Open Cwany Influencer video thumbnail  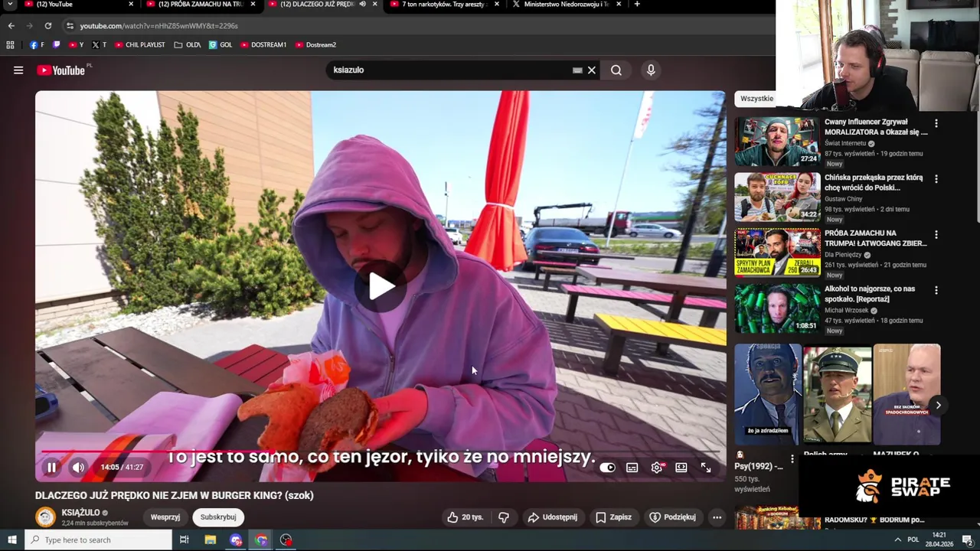(777, 142)
